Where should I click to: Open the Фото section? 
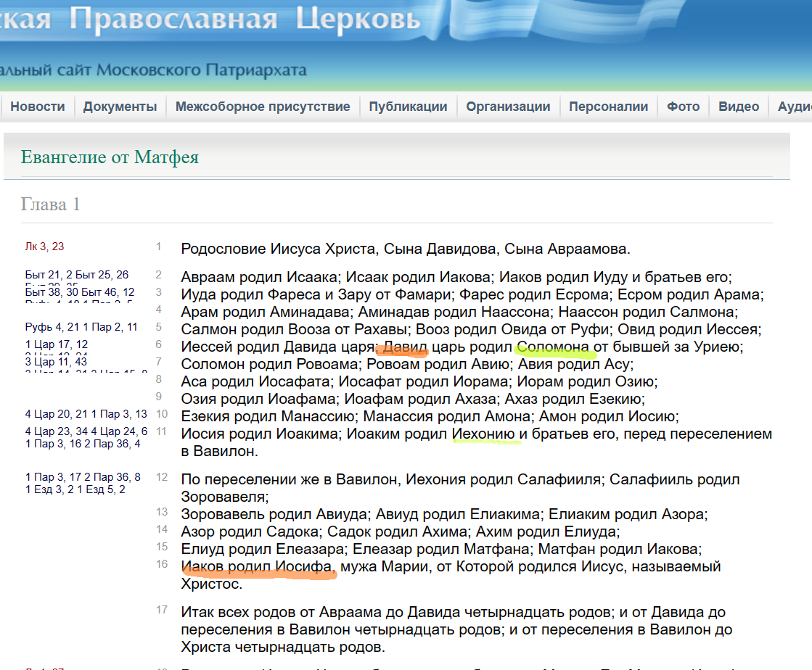point(682,106)
